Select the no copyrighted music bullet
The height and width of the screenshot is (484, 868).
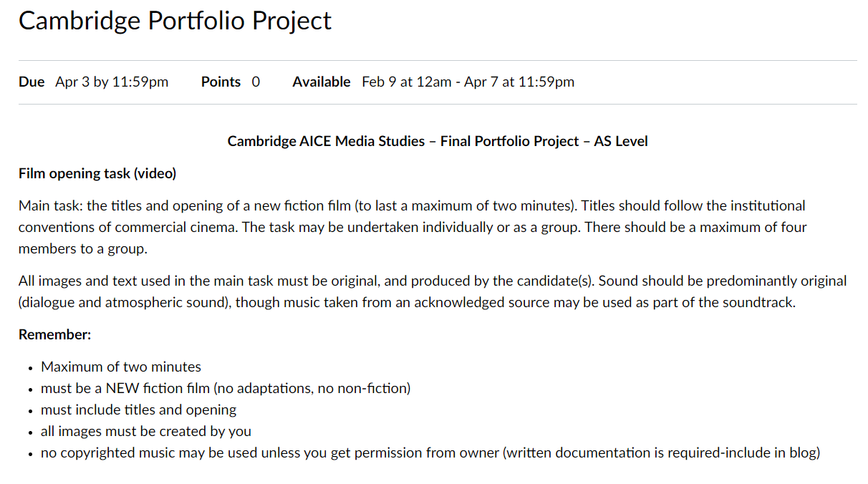[x=430, y=452]
